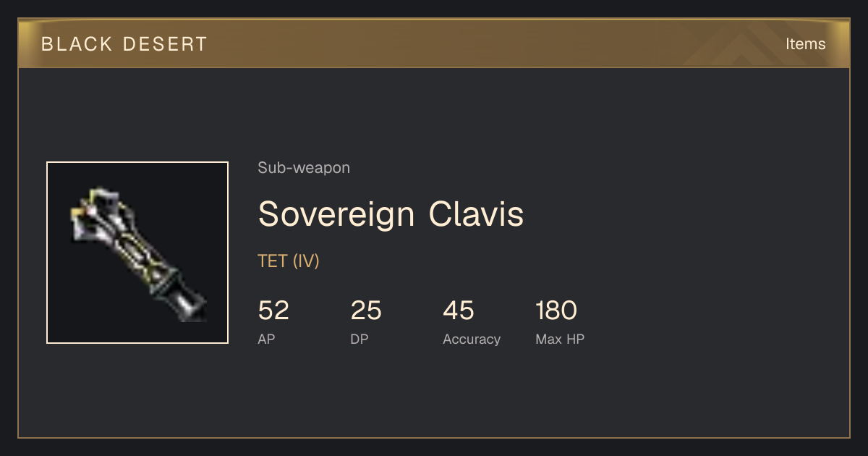868x456 pixels.
Task: Click the TET (IV) enhancement level
Action: pyautogui.click(x=289, y=261)
